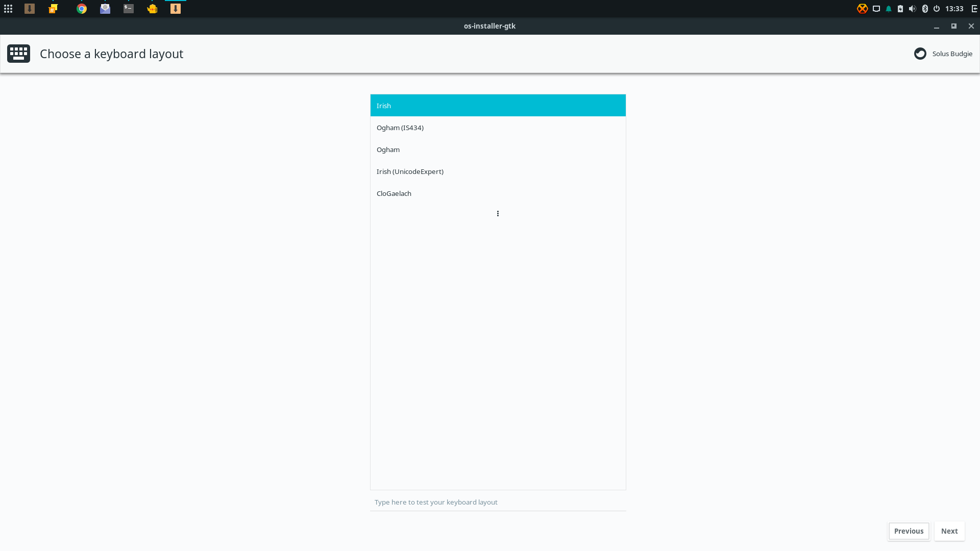Select the Irish (UnicodeExpert) layout
980x551 pixels.
coord(498,171)
